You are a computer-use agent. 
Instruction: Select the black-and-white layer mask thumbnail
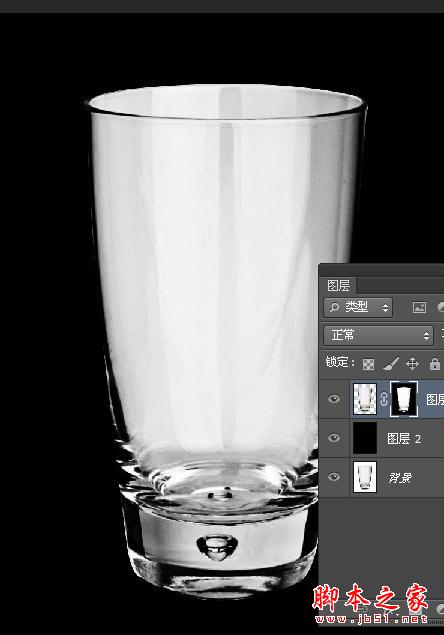tap(403, 399)
